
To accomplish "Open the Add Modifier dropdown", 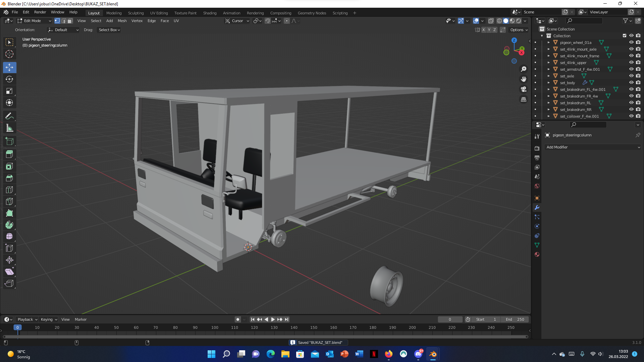I will point(593,147).
